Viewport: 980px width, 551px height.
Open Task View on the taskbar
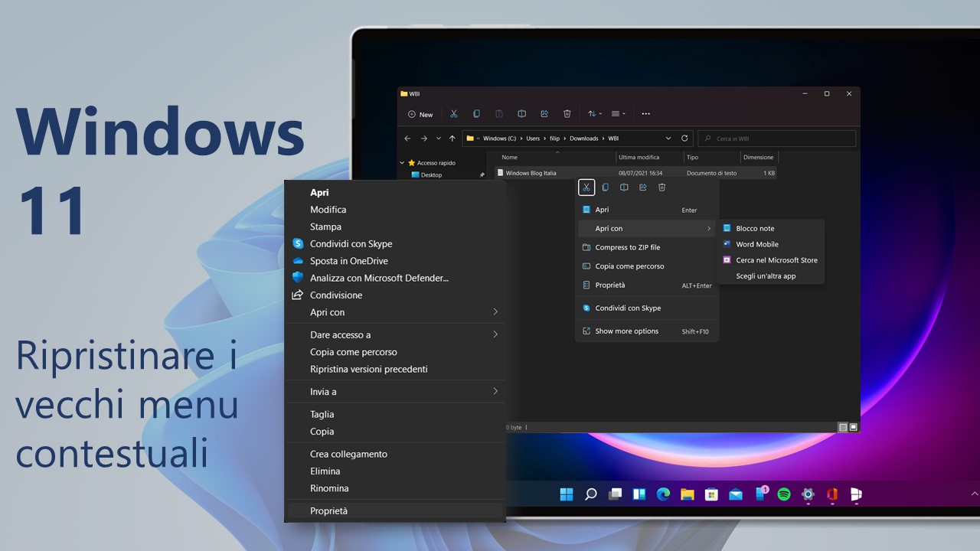[615, 494]
